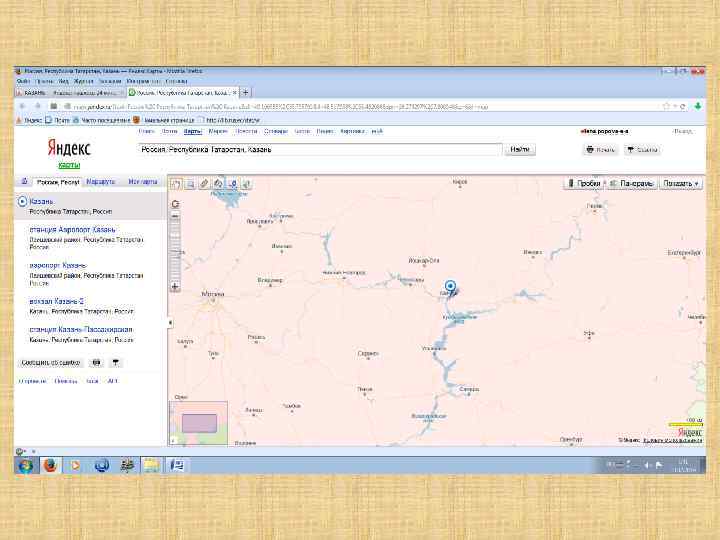720x540 pixels.
Task: Select the hand pan tool on map toolbar
Action: pos(175,184)
